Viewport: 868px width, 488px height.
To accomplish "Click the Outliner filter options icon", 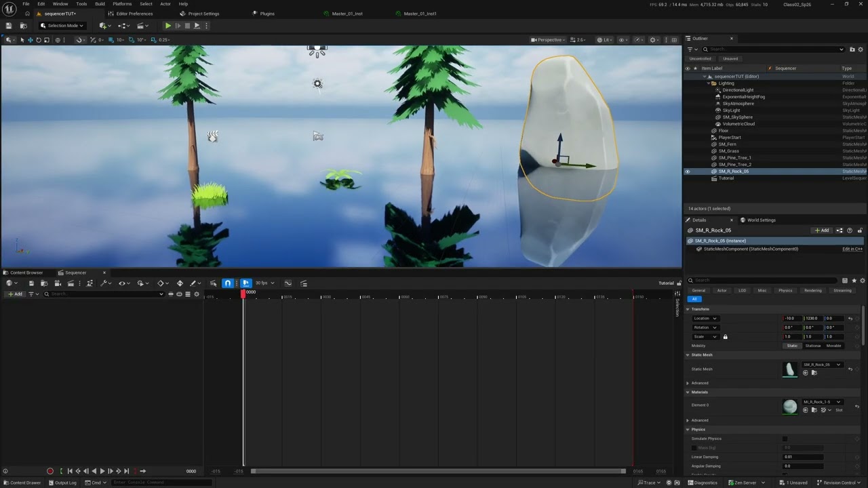I will point(690,49).
